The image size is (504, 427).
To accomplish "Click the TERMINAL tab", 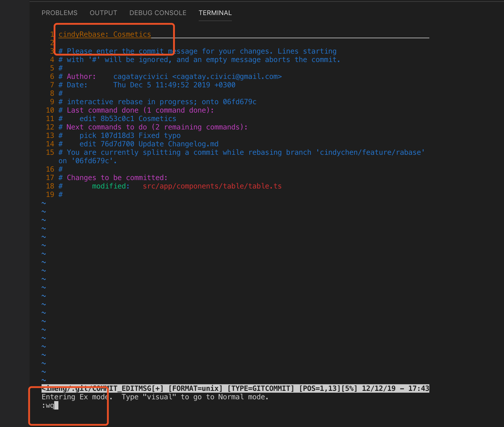I will coord(215,13).
